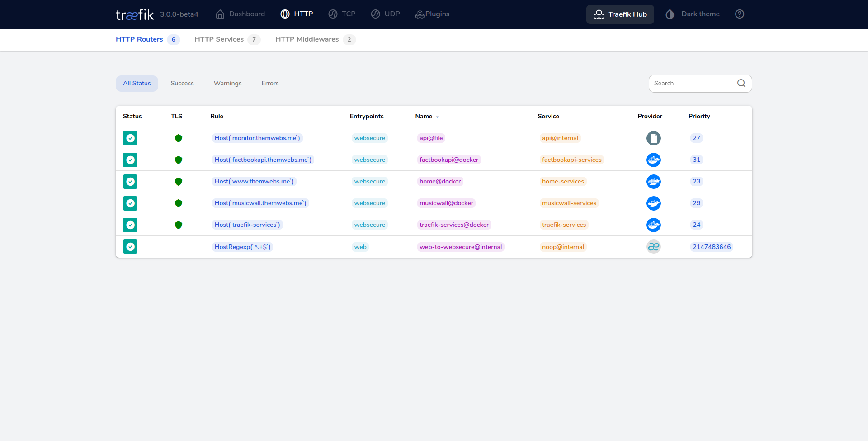Click websecure entrypoint for api@file
The image size is (868, 441).
[370, 138]
